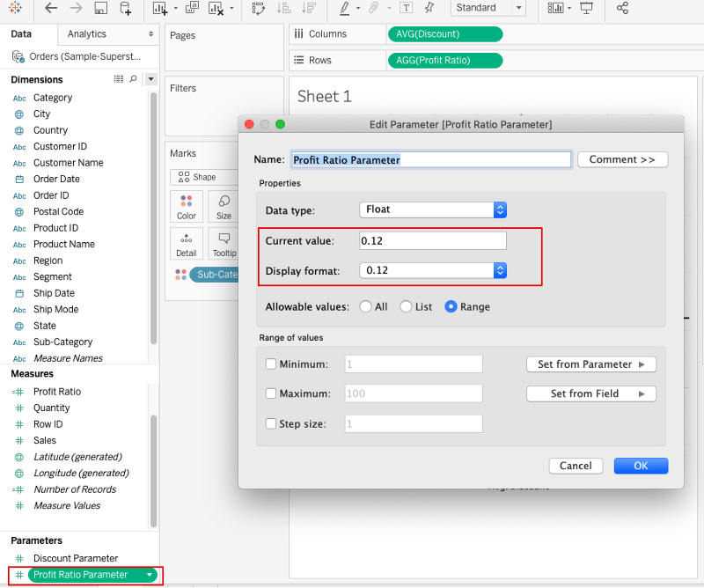Click the search magnifier in Dimensions

134,79
